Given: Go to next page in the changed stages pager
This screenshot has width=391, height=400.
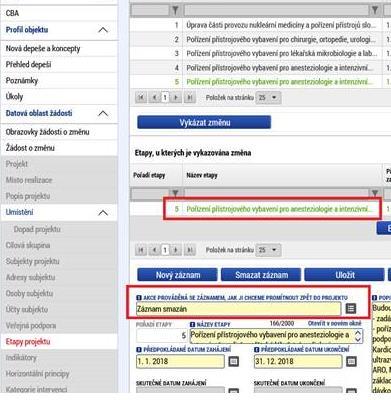Looking at the screenshot, I should [x=176, y=250].
